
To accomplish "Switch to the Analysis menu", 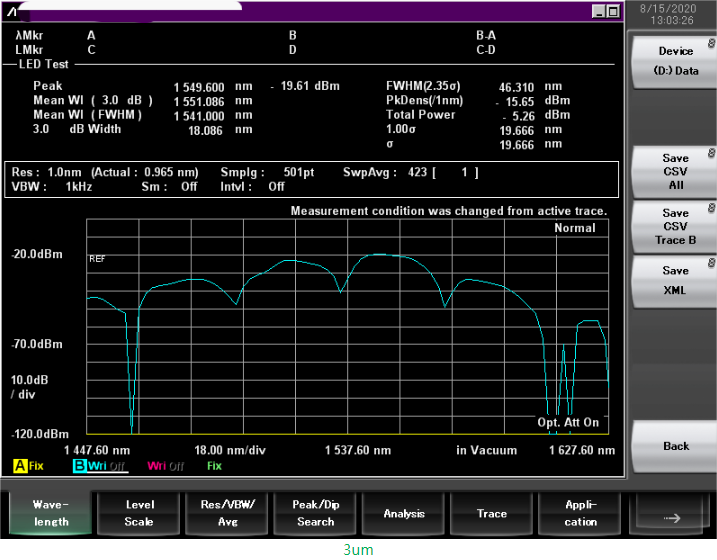I will point(404,514).
